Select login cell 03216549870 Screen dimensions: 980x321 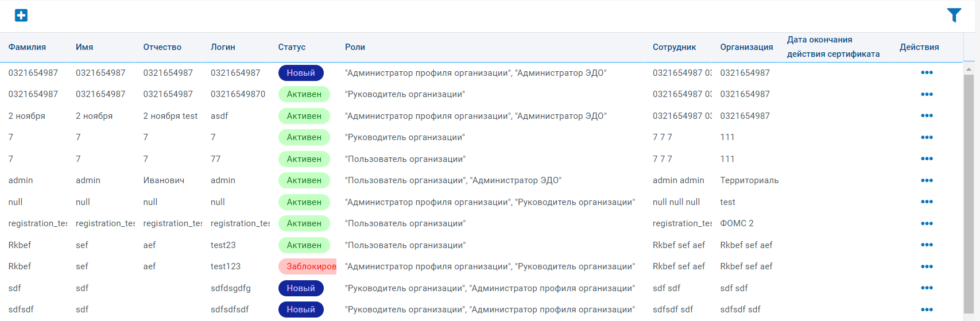coord(238,94)
